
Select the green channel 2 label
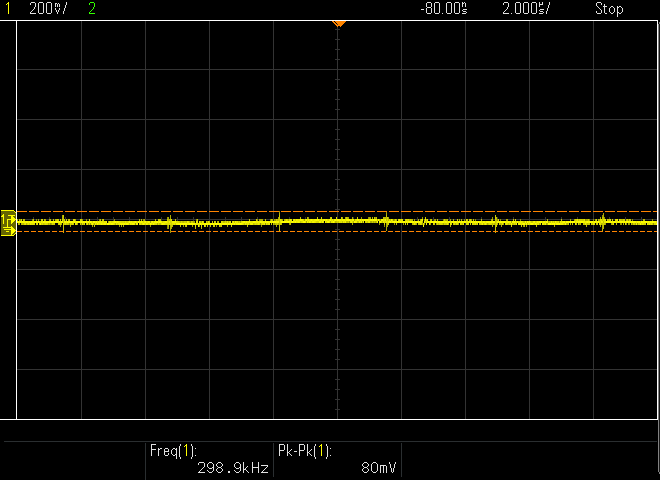(92, 9)
